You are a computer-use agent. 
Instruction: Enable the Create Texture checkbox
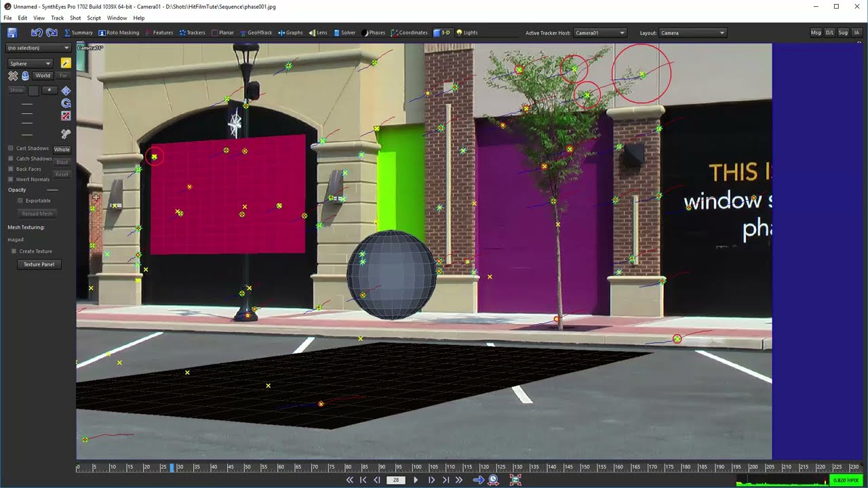(x=14, y=251)
